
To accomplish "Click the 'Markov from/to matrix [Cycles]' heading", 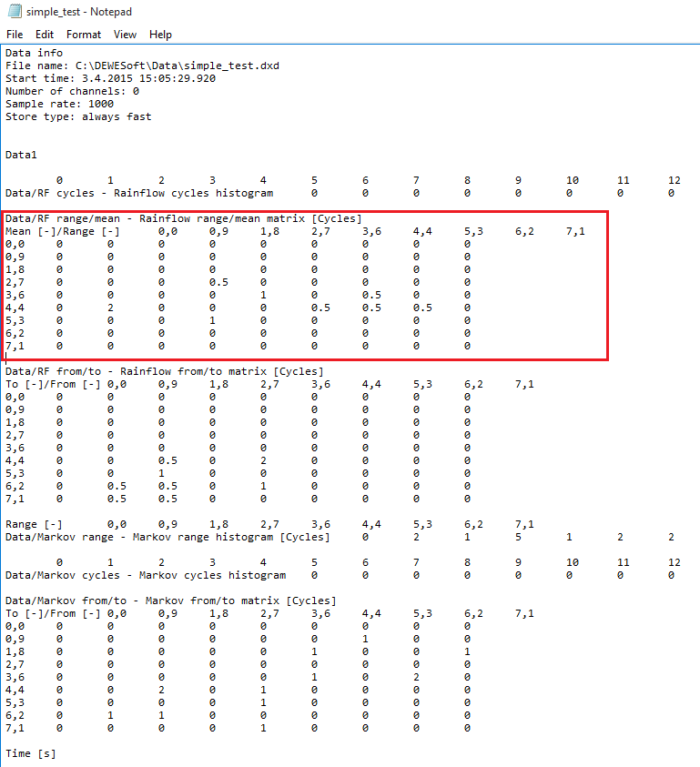I will tap(241, 600).
